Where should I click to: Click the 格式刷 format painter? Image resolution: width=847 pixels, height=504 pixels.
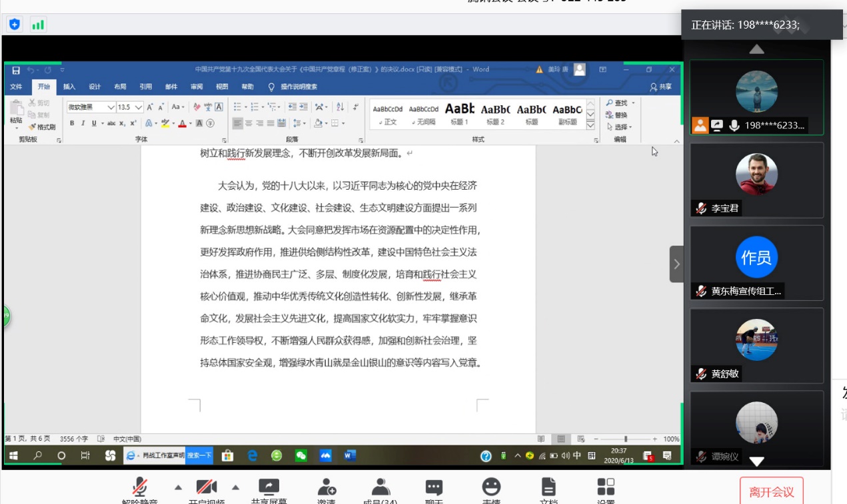tap(42, 126)
